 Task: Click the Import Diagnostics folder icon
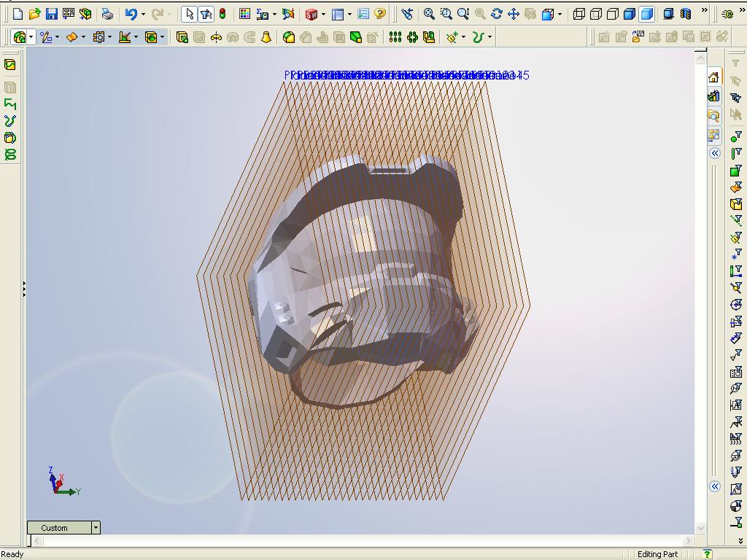(x=638, y=36)
